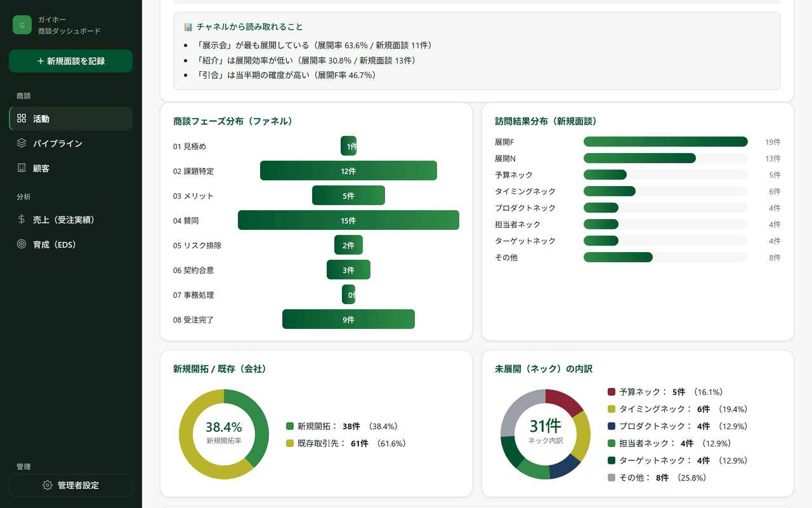Click the 「展示会」が最も展開している bullet
The width and height of the screenshot is (812, 508).
point(313,46)
